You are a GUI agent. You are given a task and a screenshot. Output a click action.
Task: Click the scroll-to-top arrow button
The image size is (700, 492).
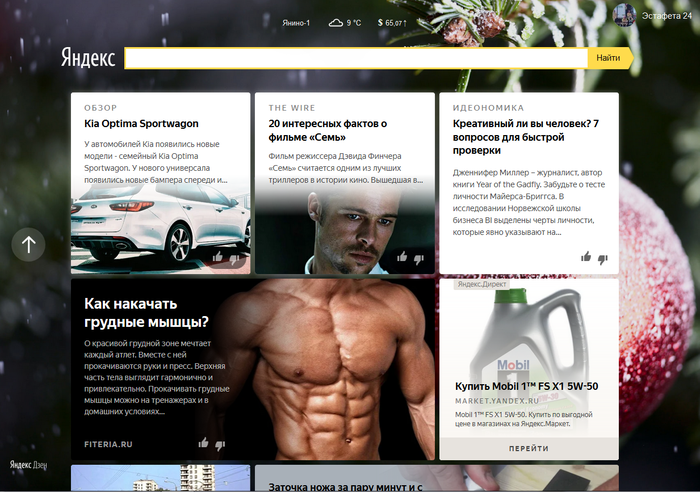pyautogui.click(x=28, y=244)
